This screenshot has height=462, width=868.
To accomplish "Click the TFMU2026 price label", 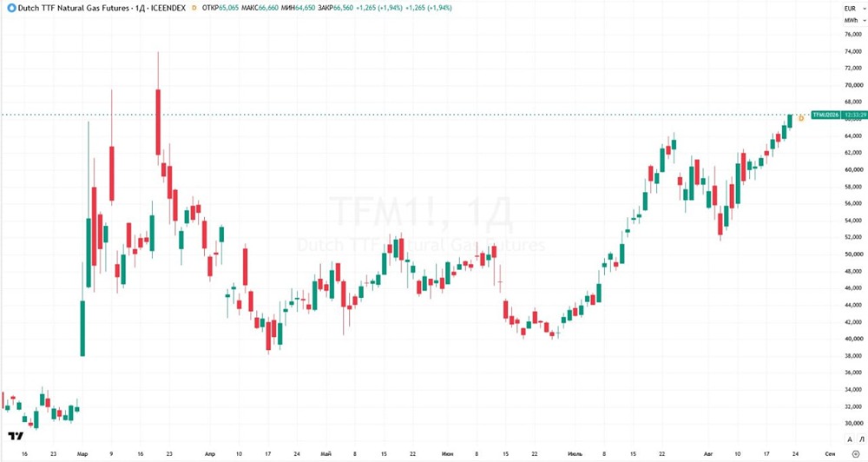I will 825,115.
